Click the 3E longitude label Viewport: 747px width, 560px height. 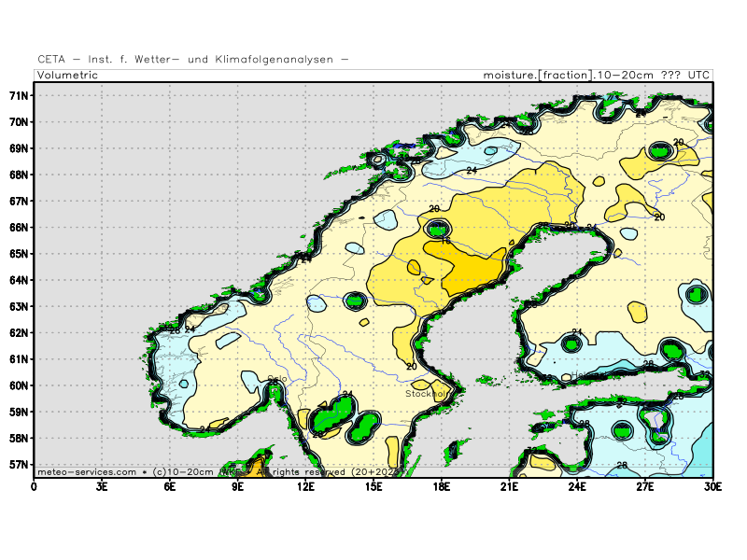click(x=102, y=486)
